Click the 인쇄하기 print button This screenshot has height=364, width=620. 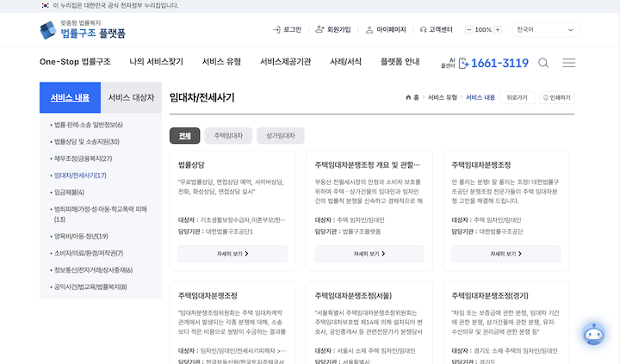click(x=557, y=97)
